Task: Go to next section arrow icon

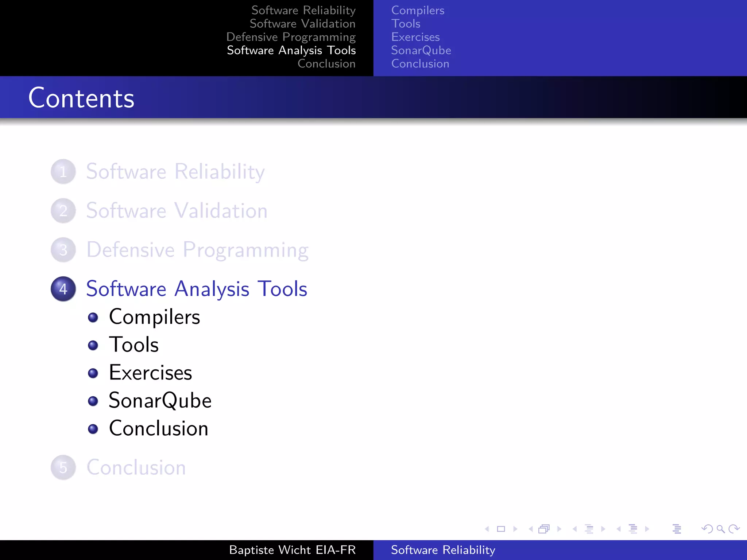Action: pos(647,529)
